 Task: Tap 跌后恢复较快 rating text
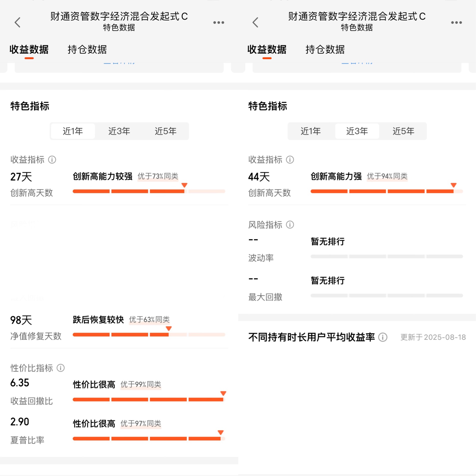click(x=98, y=319)
